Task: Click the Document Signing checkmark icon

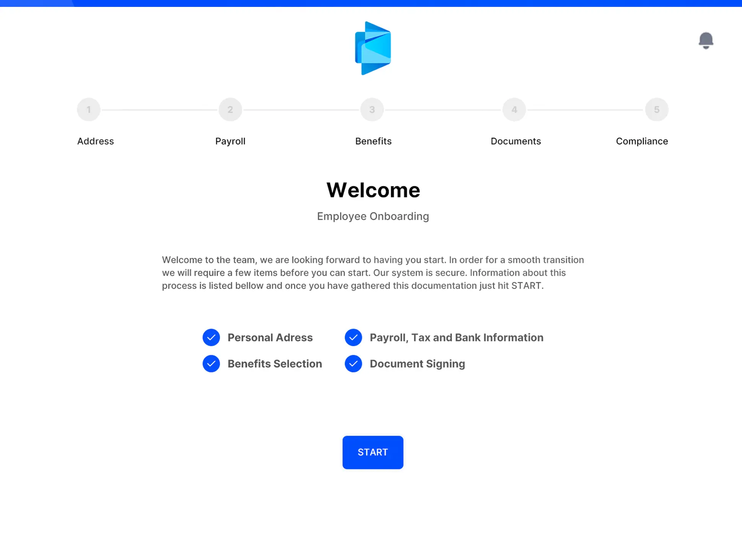Action: 353,363
